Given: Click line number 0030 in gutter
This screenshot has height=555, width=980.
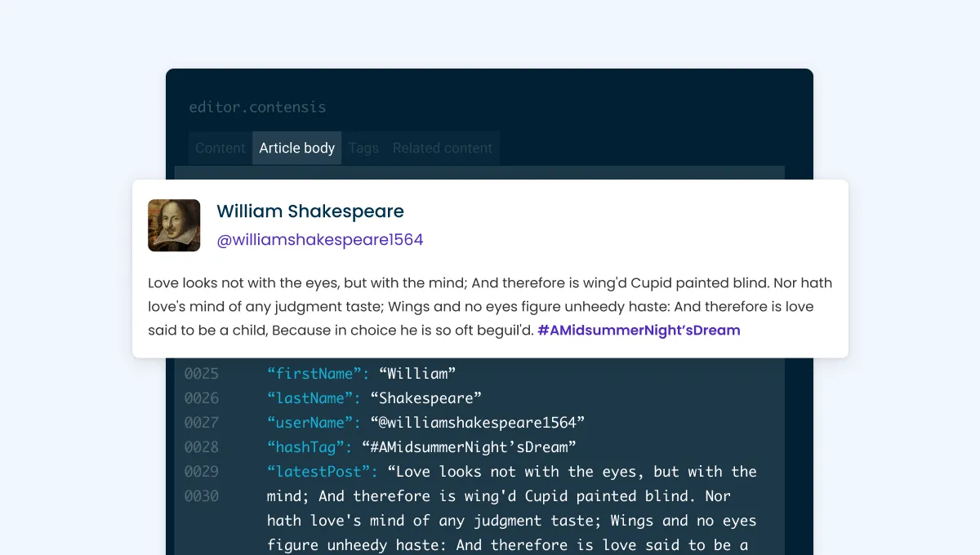Looking at the screenshot, I should click(x=202, y=496).
